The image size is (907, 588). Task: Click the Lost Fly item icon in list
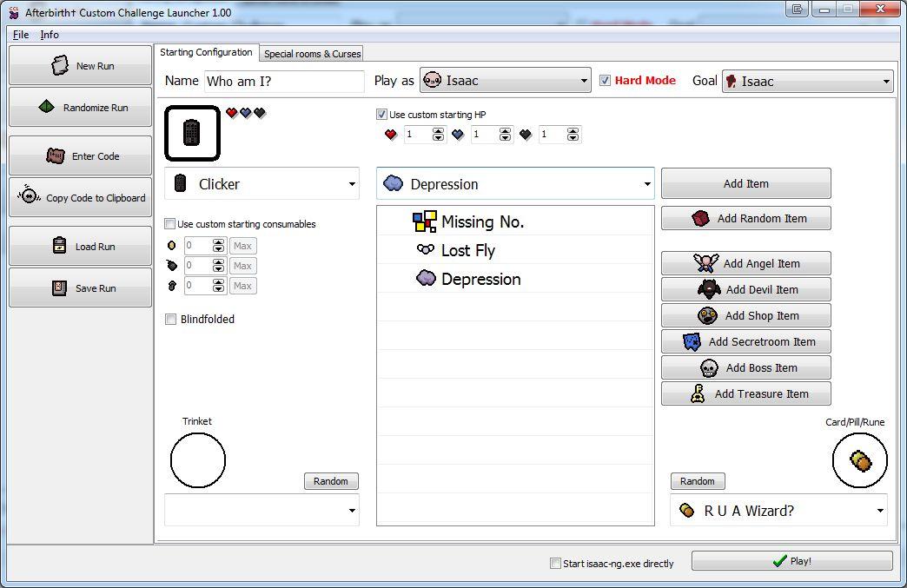[x=425, y=249]
